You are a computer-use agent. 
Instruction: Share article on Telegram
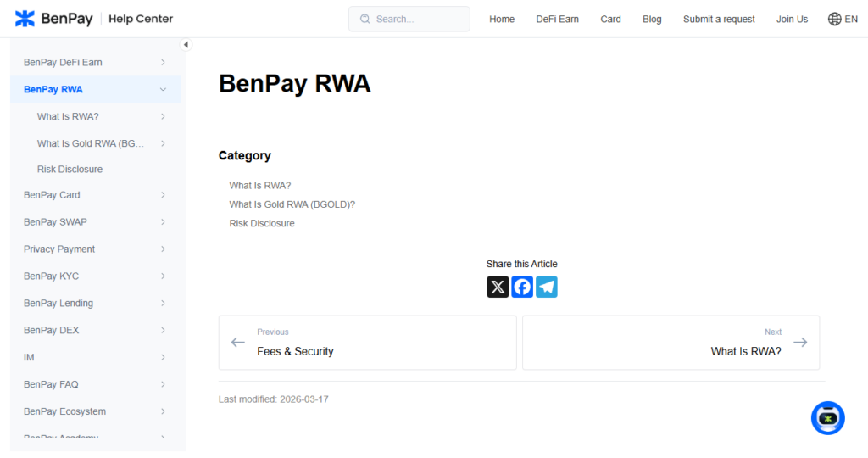547,287
